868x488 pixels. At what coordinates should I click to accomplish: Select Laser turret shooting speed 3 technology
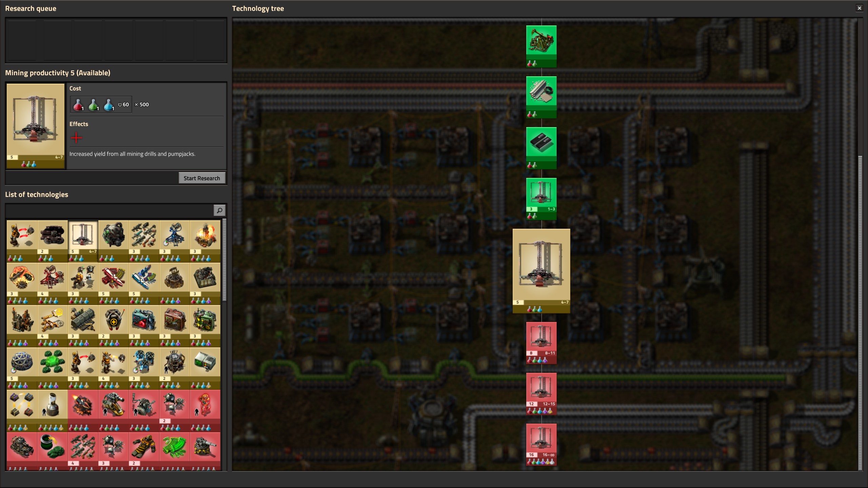[x=175, y=241]
